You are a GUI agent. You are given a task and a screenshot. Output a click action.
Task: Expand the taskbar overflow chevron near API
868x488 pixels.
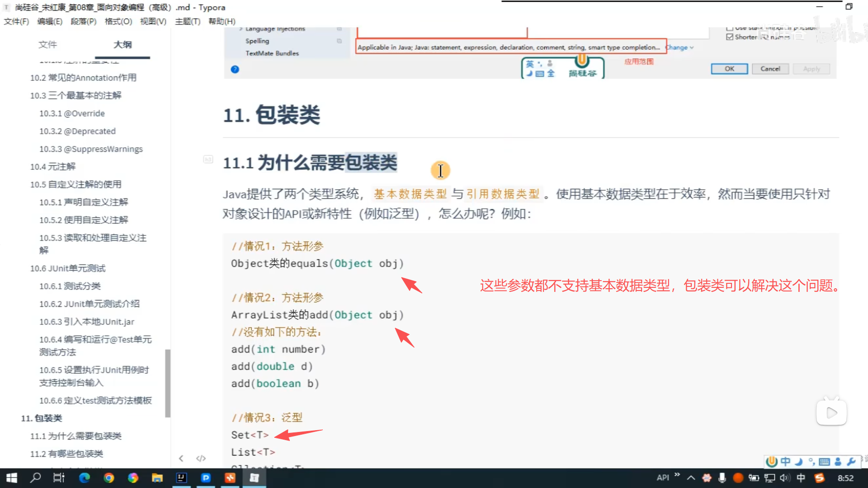tap(677, 475)
